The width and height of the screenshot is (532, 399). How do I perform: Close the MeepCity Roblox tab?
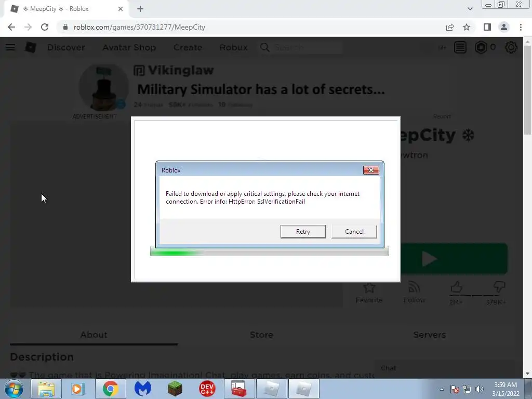tap(121, 9)
